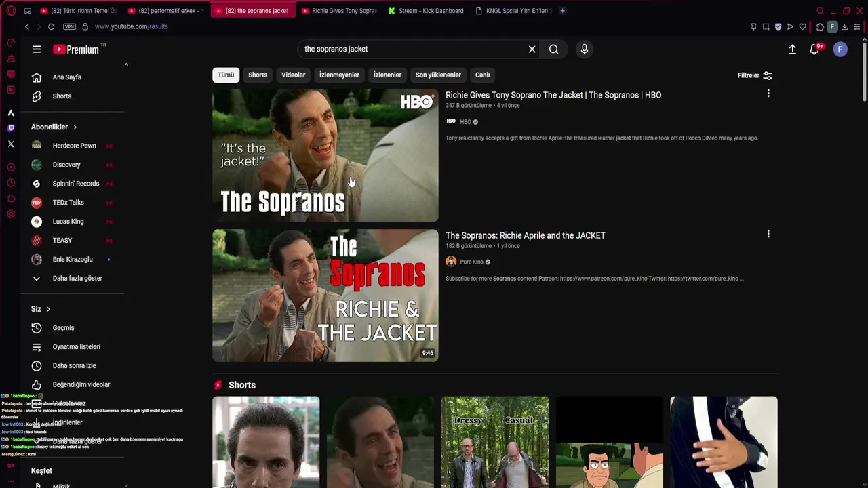Viewport: 868px width, 488px height.
Task: Select the Son yüklenenler filter chip
Action: [438, 75]
